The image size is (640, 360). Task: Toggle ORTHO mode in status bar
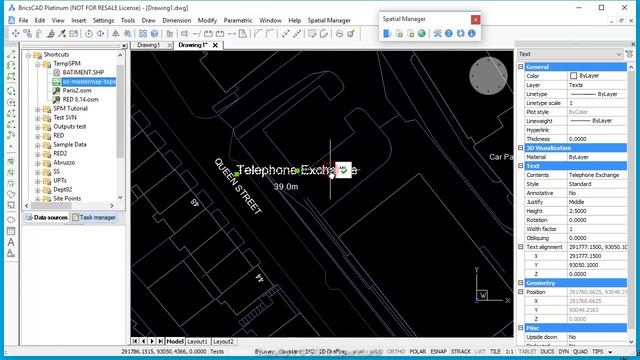396,351
